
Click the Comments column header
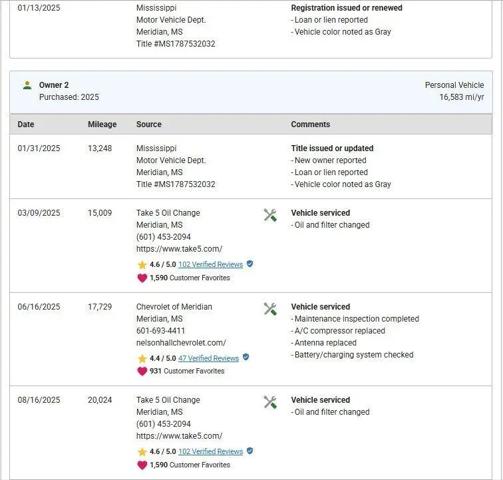[x=311, y=124]
